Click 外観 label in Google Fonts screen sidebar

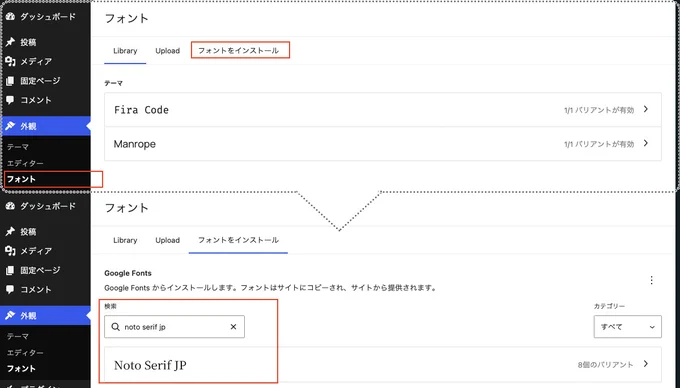[28, 316]
